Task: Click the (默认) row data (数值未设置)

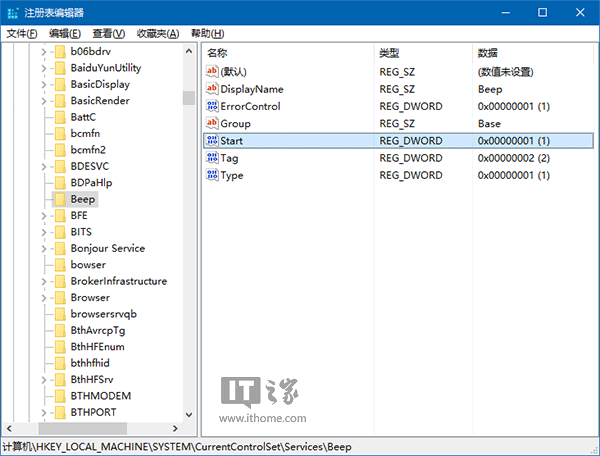Action: pos(505,72)
